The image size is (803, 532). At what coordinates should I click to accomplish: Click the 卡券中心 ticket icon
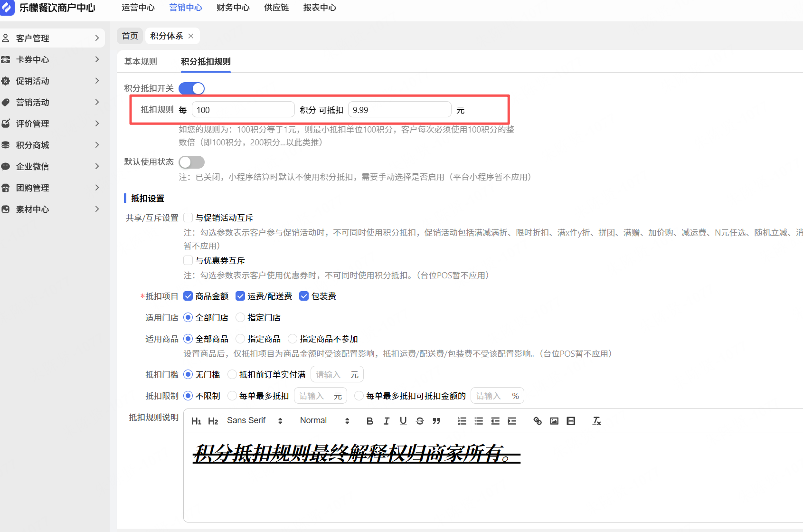[6, 59]
